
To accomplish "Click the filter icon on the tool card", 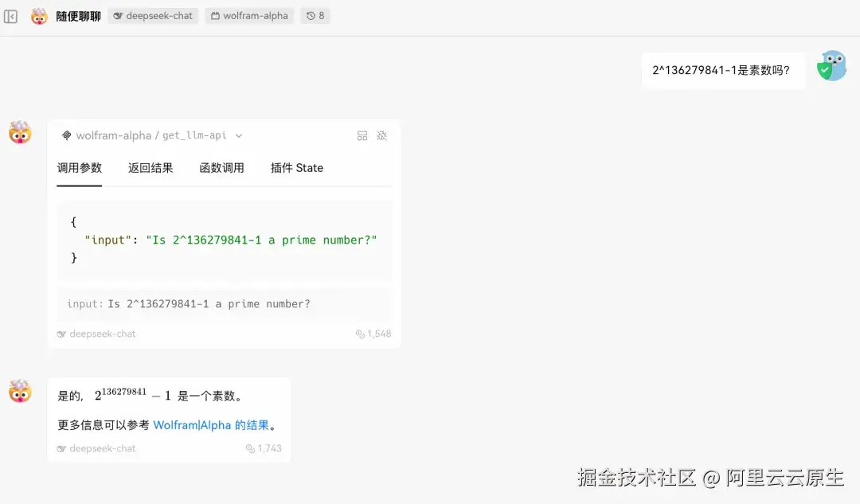I will 382,135.
